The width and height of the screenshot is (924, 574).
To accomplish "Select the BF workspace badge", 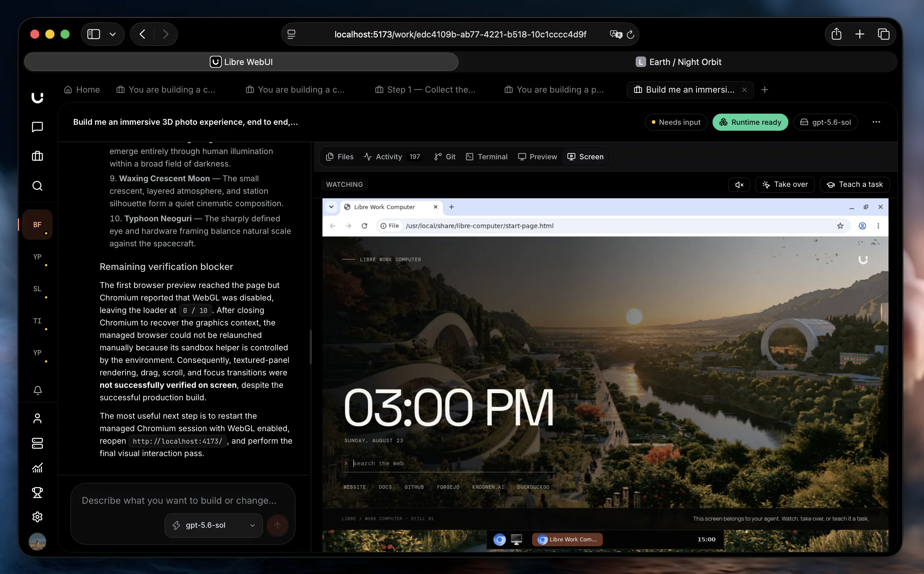I will coord(37,225).
